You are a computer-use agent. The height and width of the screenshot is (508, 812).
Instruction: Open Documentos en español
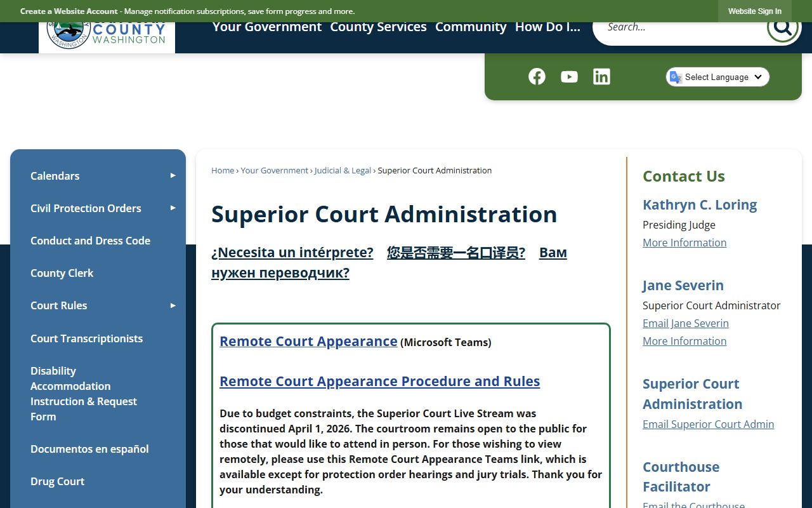(89, 449)
